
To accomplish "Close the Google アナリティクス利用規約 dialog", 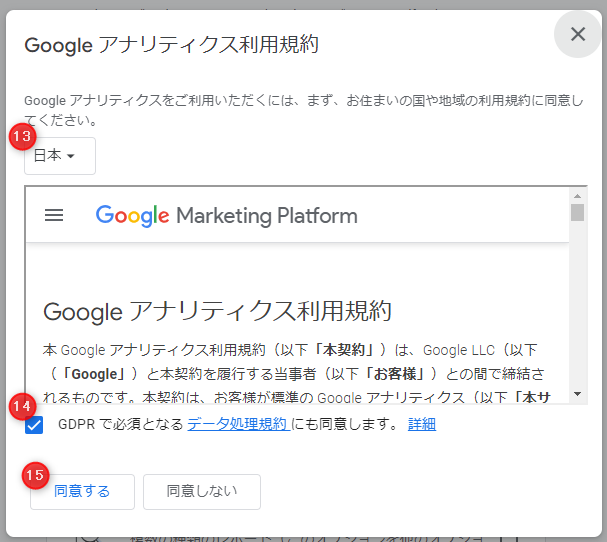I will [x=578, y=34].
